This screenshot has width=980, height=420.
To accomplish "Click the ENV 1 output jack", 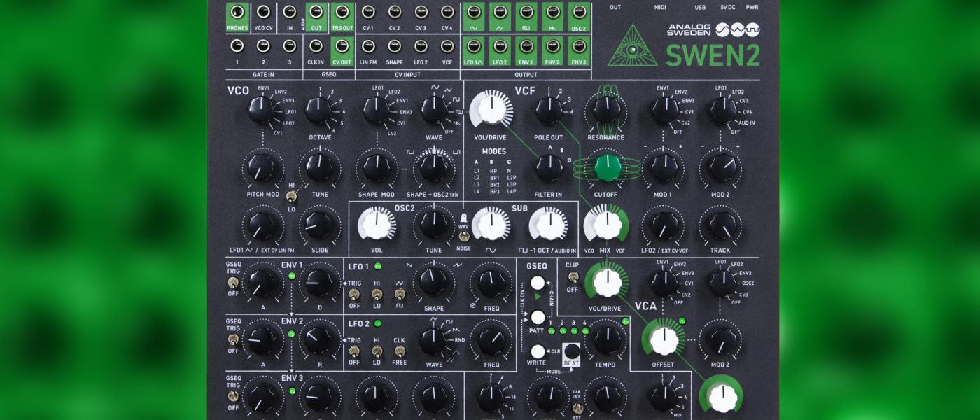I will click(526, 46).
